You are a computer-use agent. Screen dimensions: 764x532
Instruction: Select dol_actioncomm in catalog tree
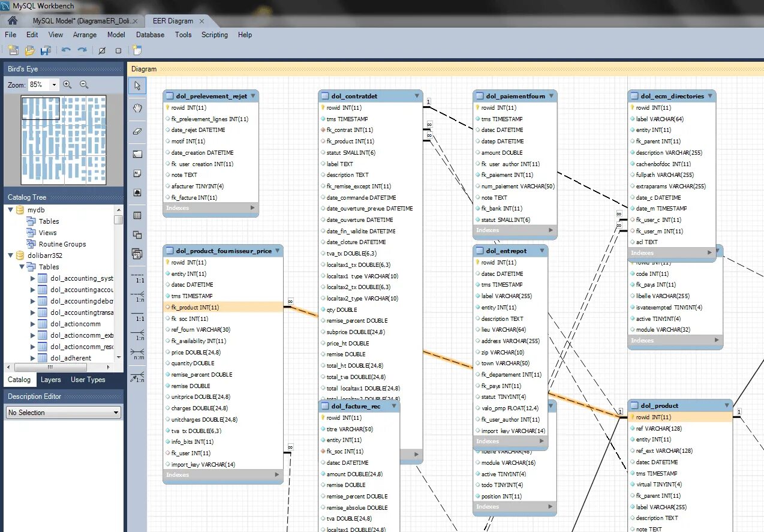[x=76, y=324]
